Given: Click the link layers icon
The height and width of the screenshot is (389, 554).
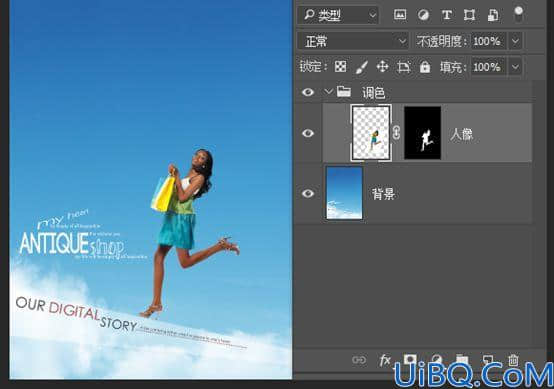Looking at the screenshot, I should pos(359,360).
